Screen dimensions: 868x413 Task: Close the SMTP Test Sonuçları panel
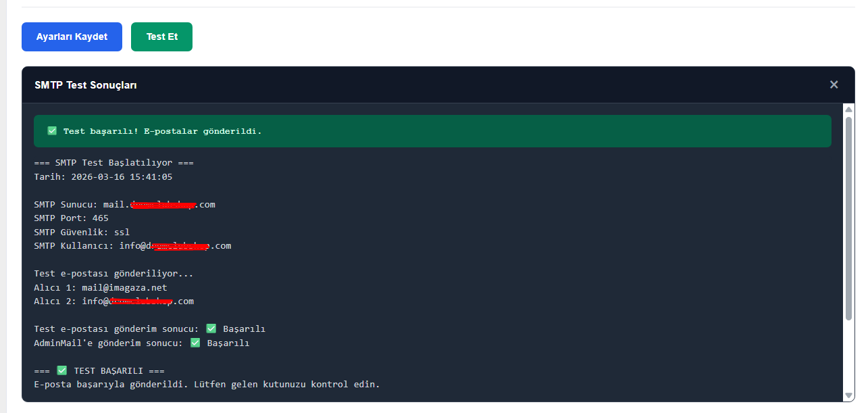coord(834,84)
